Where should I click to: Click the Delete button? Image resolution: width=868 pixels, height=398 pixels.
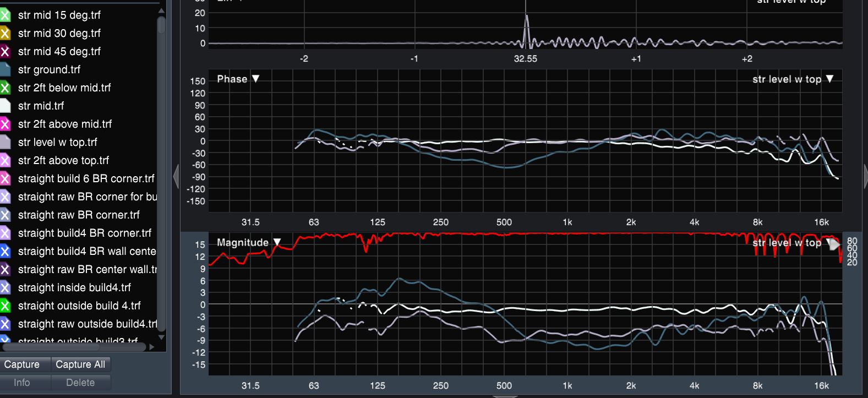(x=80, y=383)
